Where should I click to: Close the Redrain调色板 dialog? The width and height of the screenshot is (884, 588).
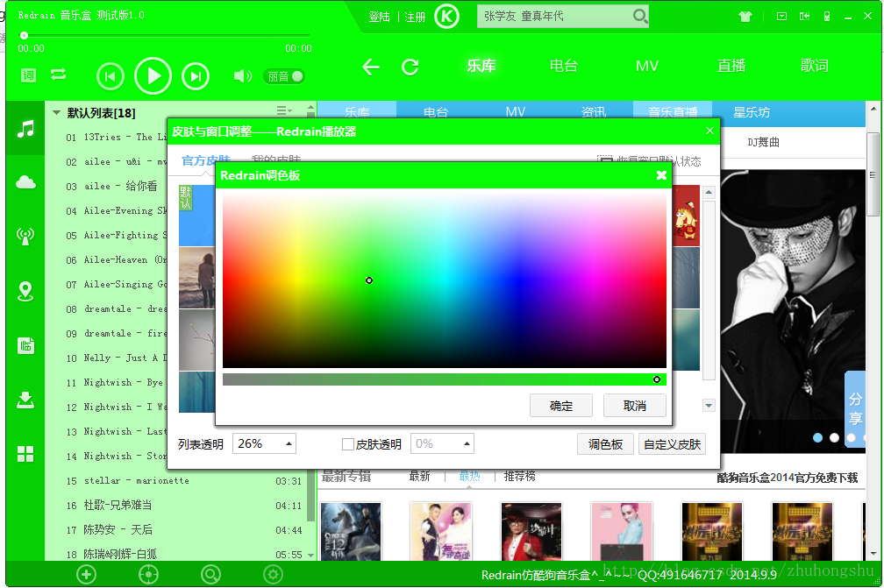[661, 175]
